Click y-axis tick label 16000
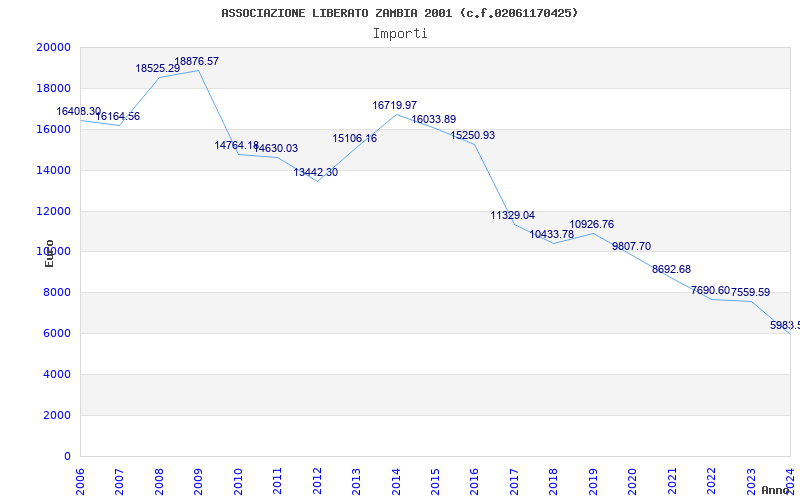This screenshot has height=500, width=800. click(x=54, y=129)
